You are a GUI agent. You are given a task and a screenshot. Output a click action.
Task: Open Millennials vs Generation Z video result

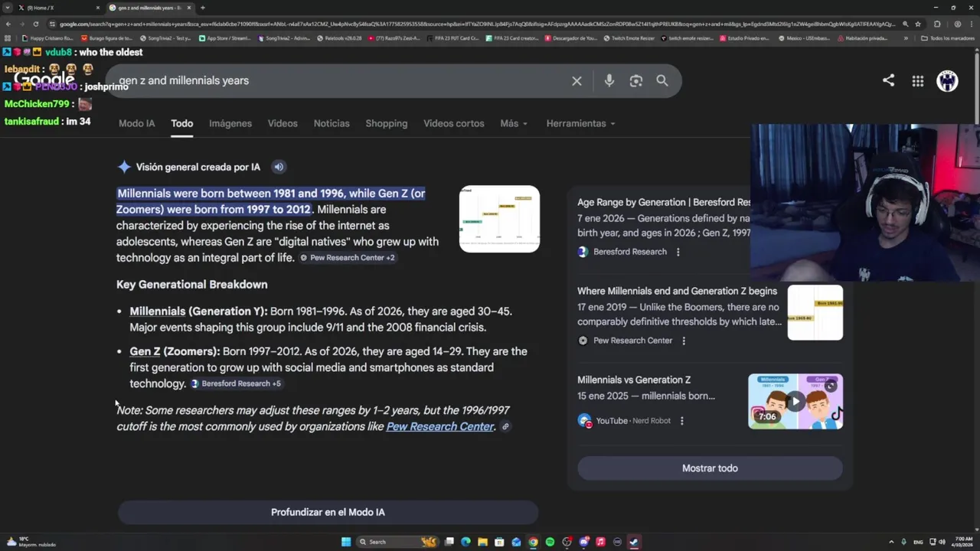(634, 380)
